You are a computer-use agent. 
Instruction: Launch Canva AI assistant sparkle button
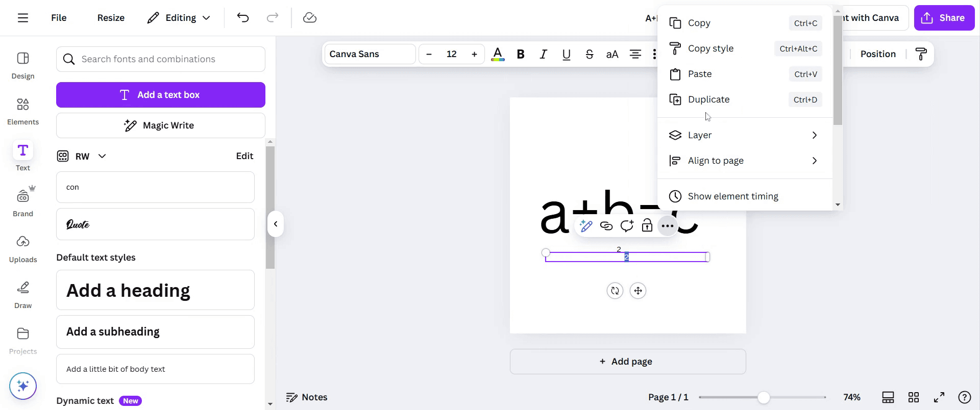tap(23, 386)
